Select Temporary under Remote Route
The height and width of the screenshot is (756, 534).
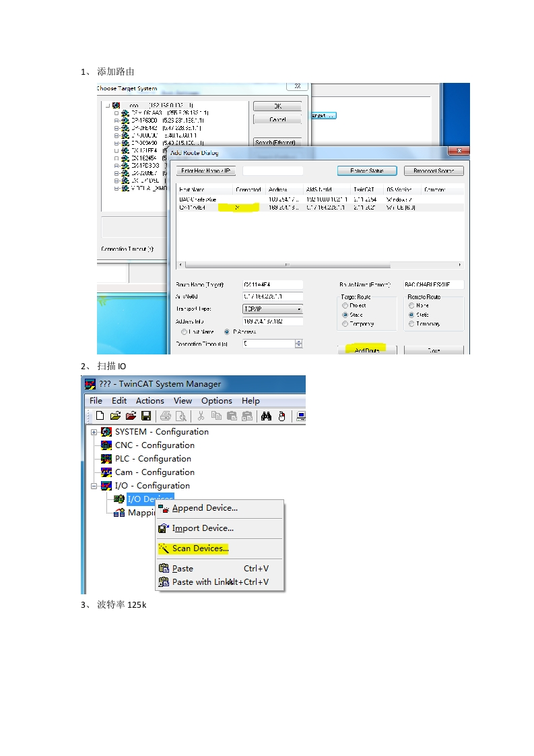[x=411, y=324]
